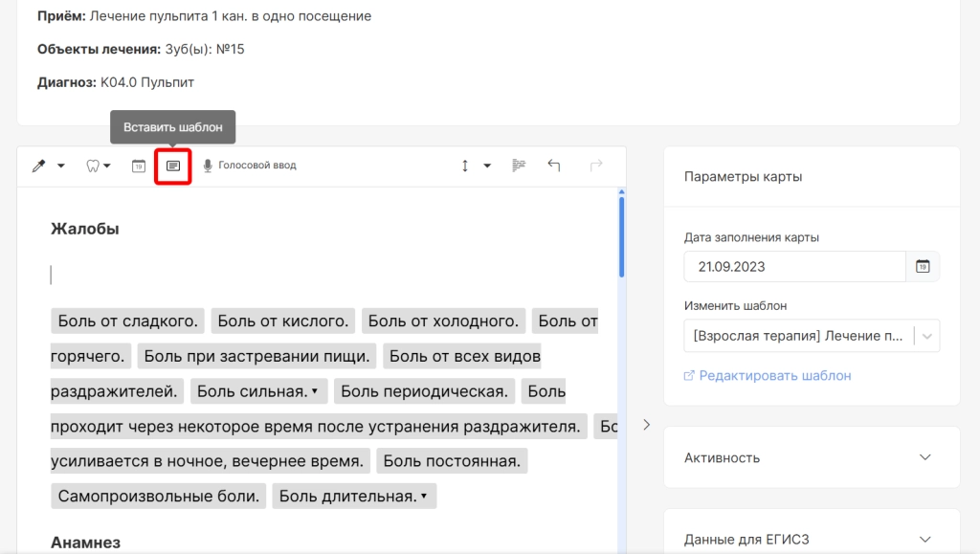This screenshot has width=980, height=554.
Task: Toggle the Боль от сладкого phrase chip
Action: coord(127,321)
